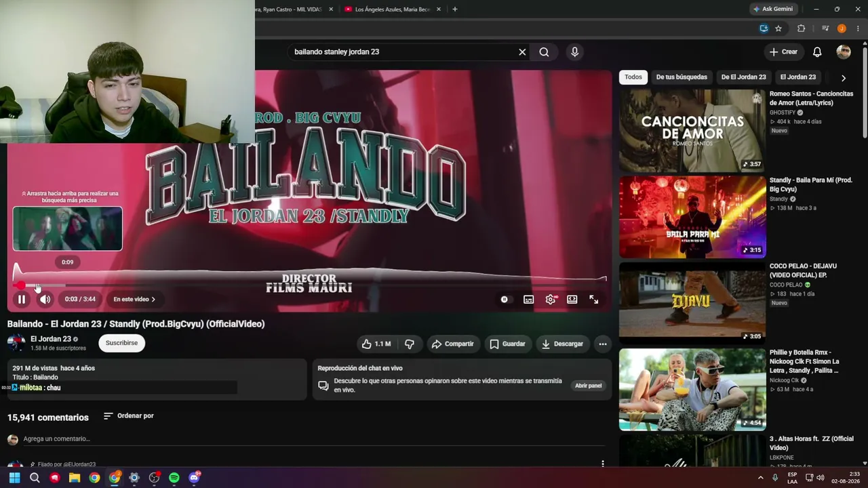Viewport: 868px width, 488px height.
Task: Open player settings gear
Action: (551, 299)
